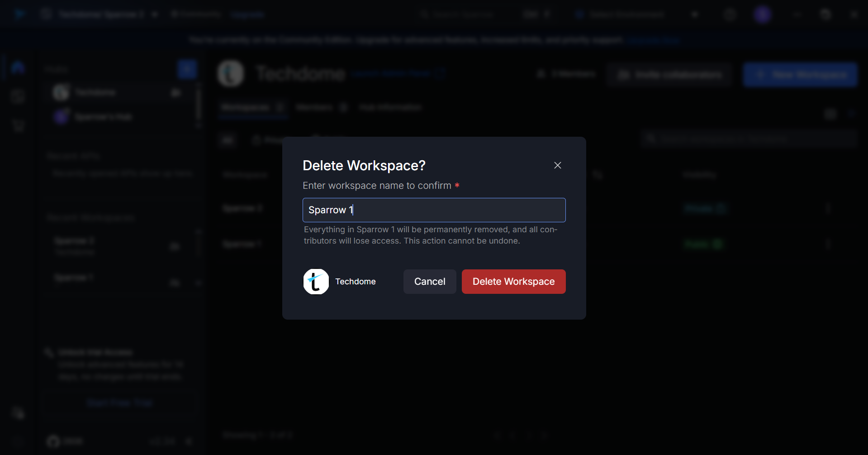The image size is (868, 455).
Task: Select the All workspaces filter
Action: [228, 139]
